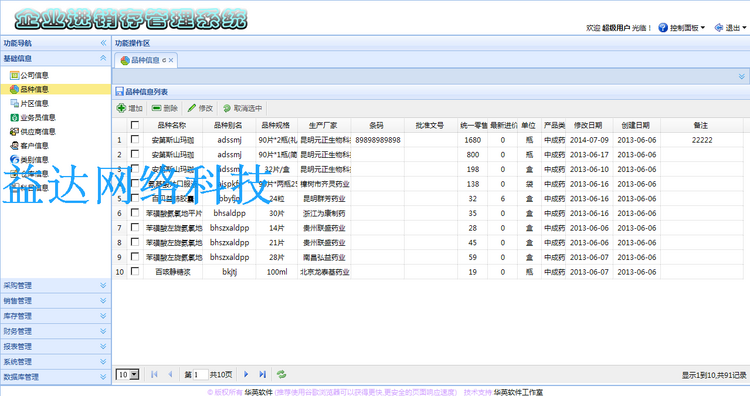
Task: Check the checkbox for row 10 百咳静糖浆
Action: [x=135, y=271]
